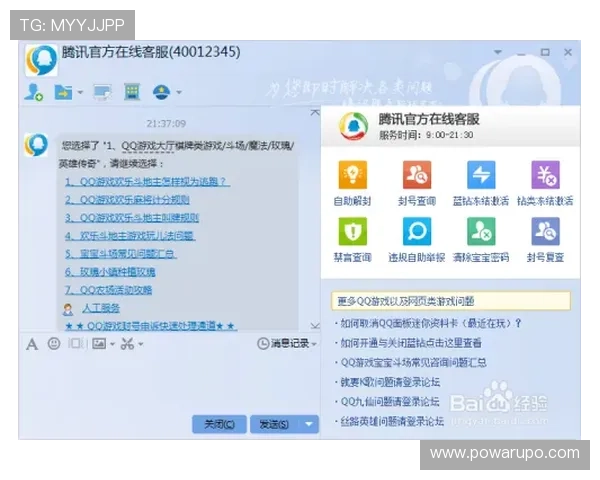Click the 更多QQ游戏以及网页类游戏问题 bar
Screen dimensions: 600x480
point(451,301)
